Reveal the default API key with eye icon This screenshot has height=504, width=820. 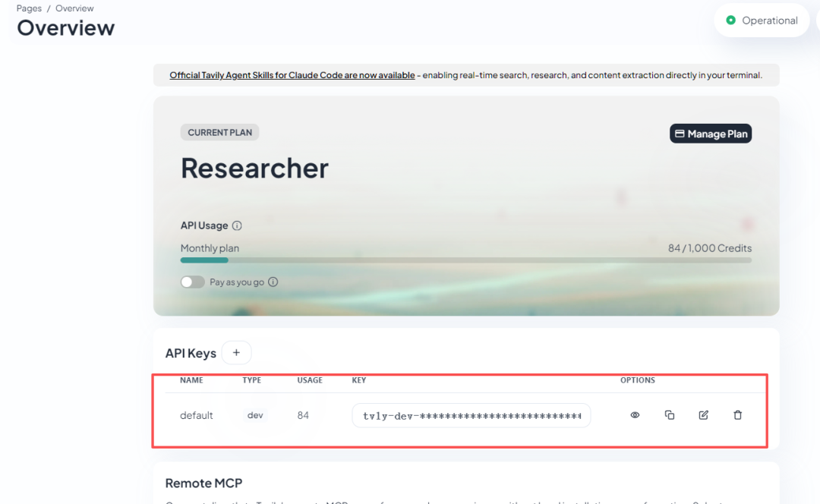pyautogui.click(x=635, y=415)
